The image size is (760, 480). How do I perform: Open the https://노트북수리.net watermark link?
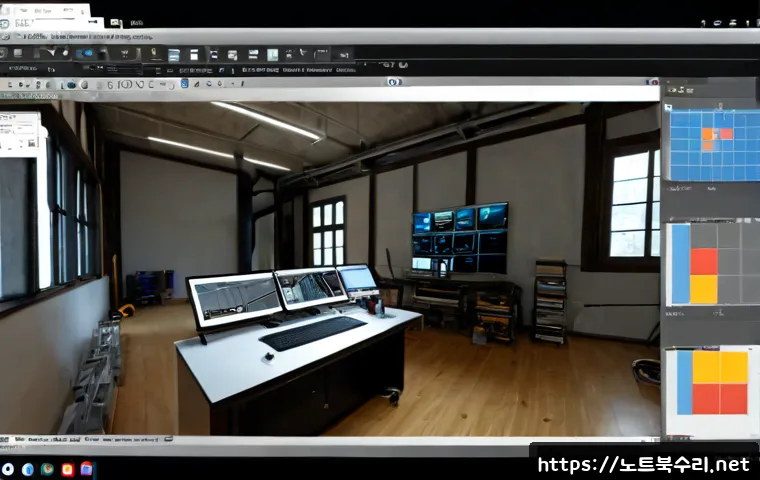pyautogui.click(x=644, y=465)
